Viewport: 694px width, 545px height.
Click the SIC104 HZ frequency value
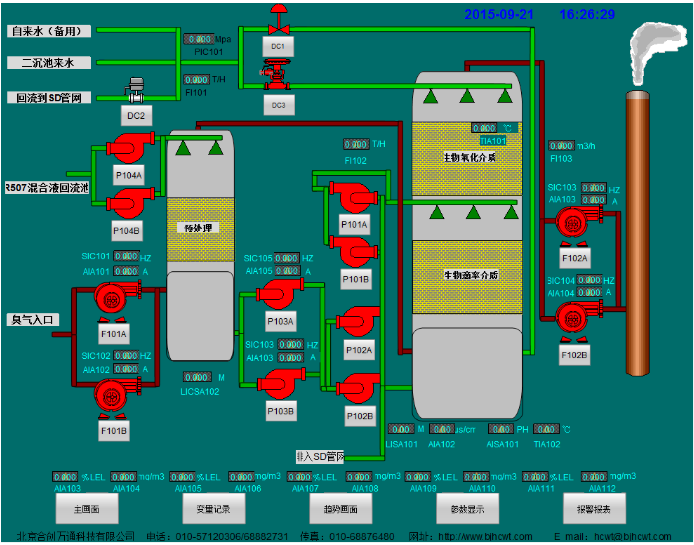click(x=589, y=280)
